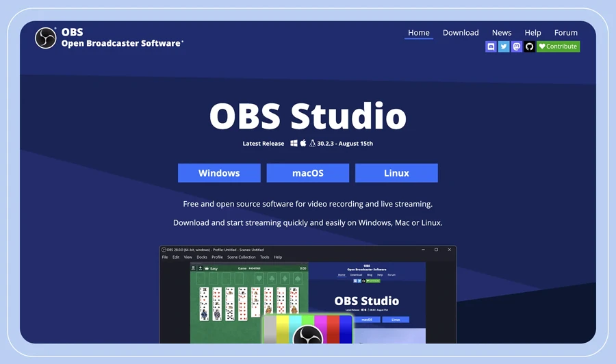This screenshot has width=616, height=364.
Task: Open the Help page in navigation
Action: (x=532, y=33)
